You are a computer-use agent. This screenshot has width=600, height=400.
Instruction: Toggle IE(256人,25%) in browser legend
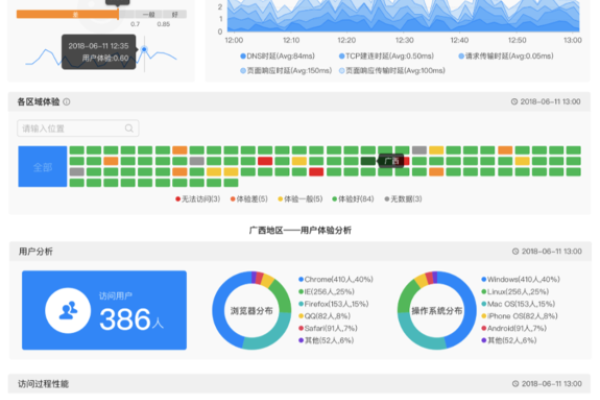click(326, 292)
